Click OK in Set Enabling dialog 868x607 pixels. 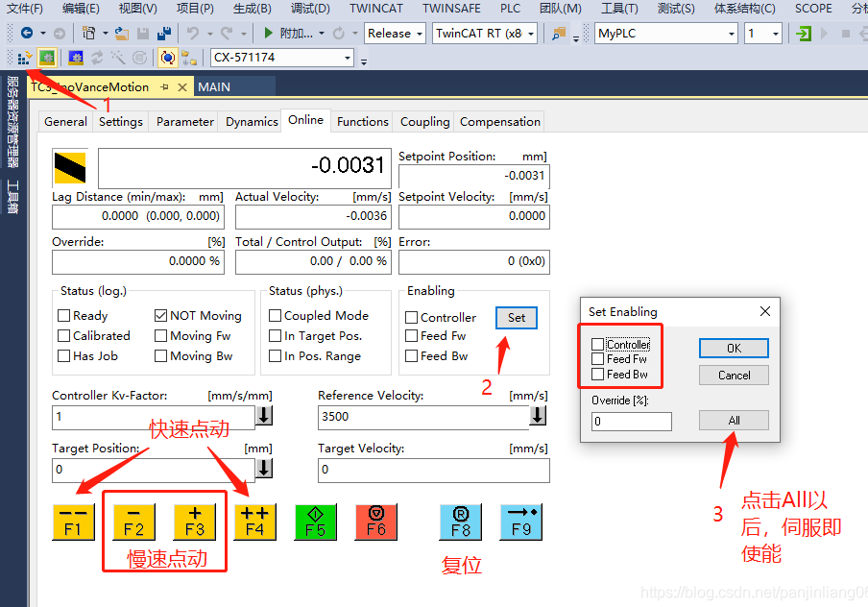click(x=734, y=349)
